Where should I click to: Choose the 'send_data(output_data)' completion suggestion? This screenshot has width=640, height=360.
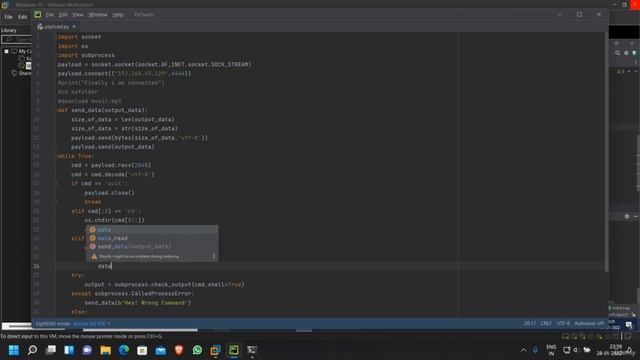(152, 247)
